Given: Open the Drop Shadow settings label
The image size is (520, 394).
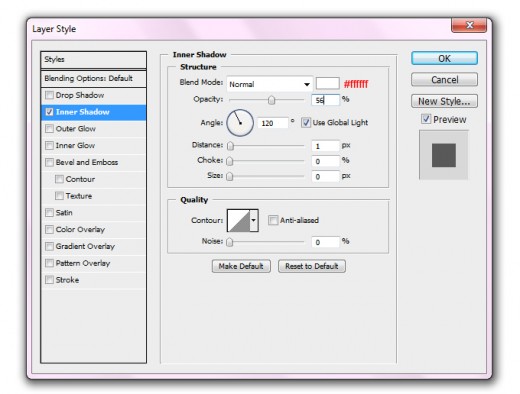Looking at the screenshot, I should pyautogui.click(x=80, y=95).
